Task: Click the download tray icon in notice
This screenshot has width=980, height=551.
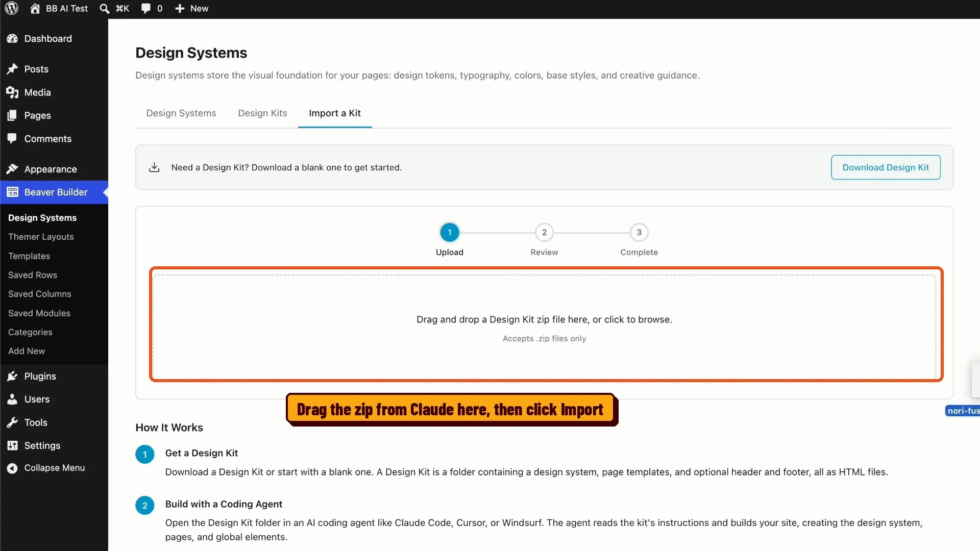Action: click(x=154, y=167)
